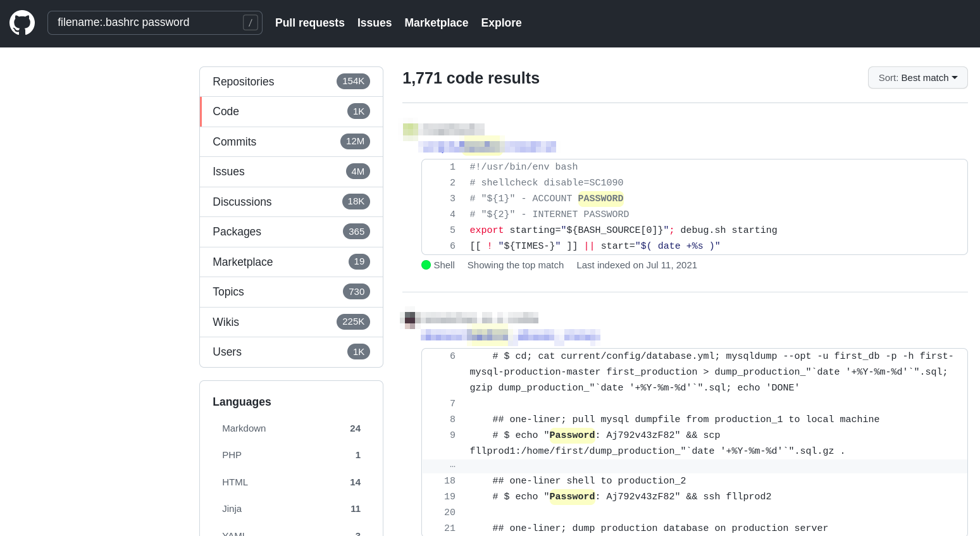Viewport: 980px width, 536px height.
Task: Open the first result's user avatar
Action: (411, 130)
